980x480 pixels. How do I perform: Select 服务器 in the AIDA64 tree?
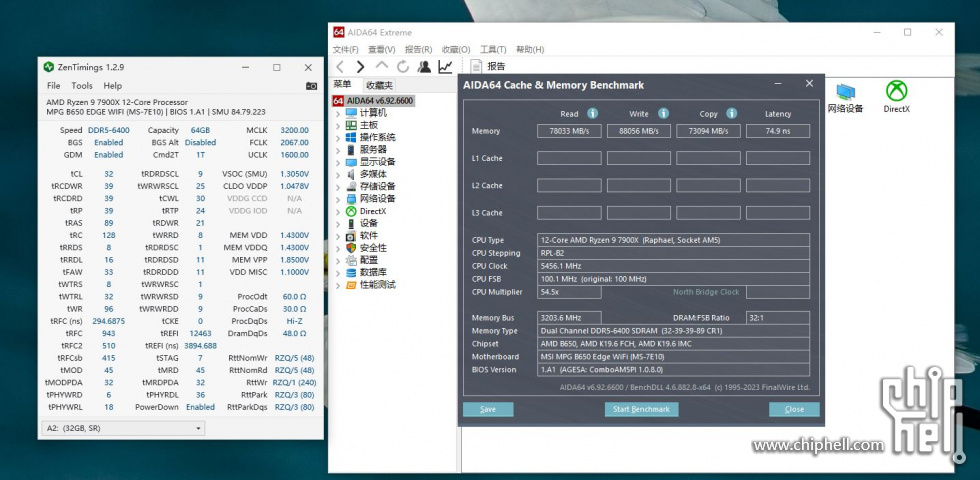pyautogui.click(x=373, y=149)
